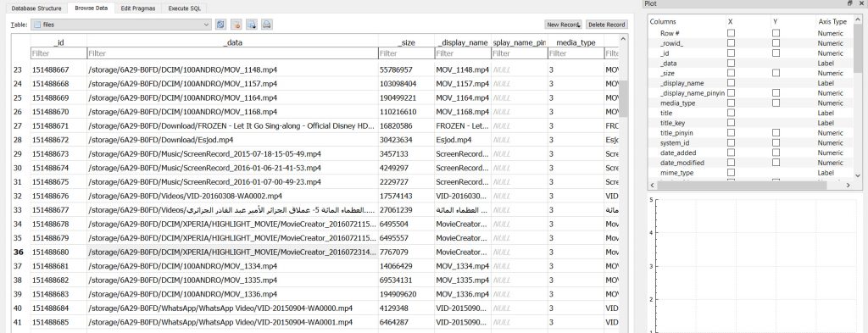Viewport: 868px width, 333px height.
Task: Save the table as currently displayed
Action: 251,25
